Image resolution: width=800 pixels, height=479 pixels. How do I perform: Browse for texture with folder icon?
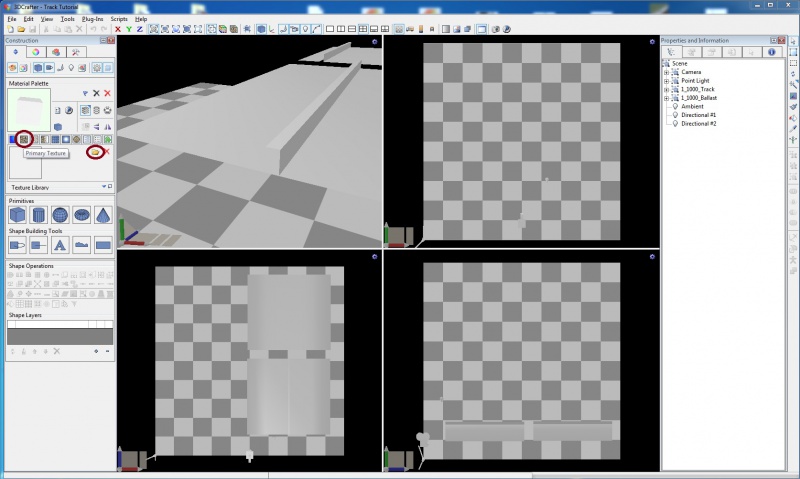click(95, 152)
